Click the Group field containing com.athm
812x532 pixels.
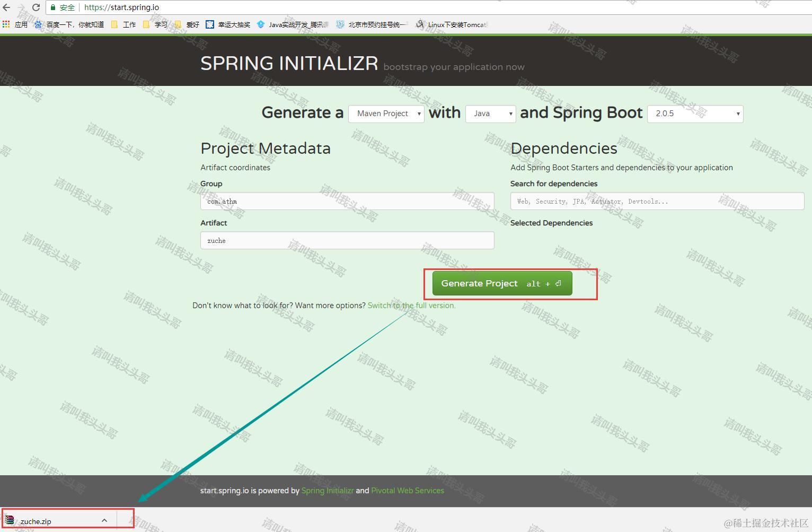click(347, 201)
